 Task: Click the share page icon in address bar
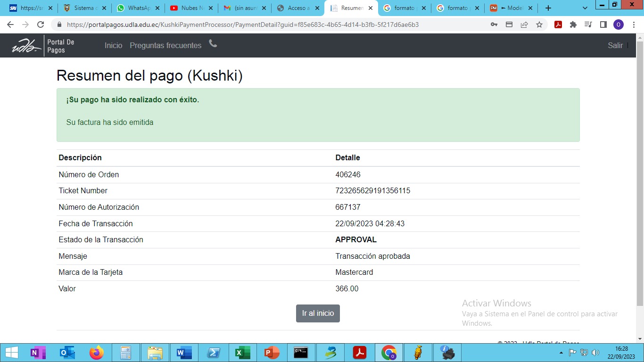(x=524, y=25)
